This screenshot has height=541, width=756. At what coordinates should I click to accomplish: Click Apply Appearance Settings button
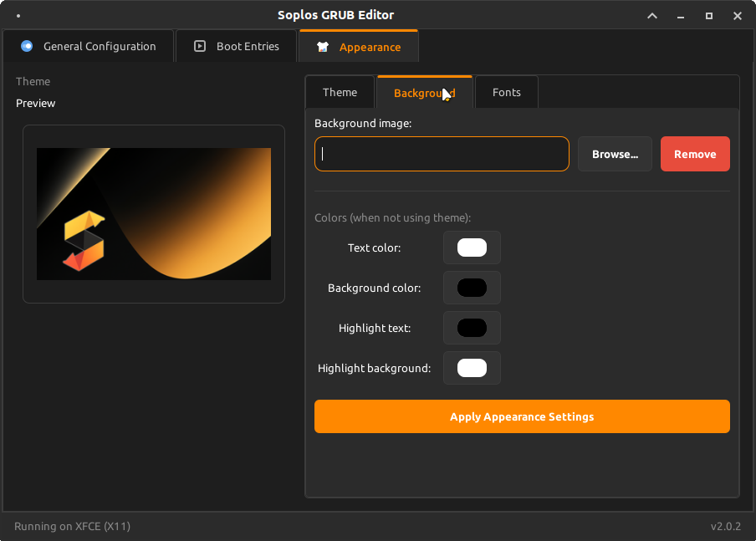[x=522, y=416]
